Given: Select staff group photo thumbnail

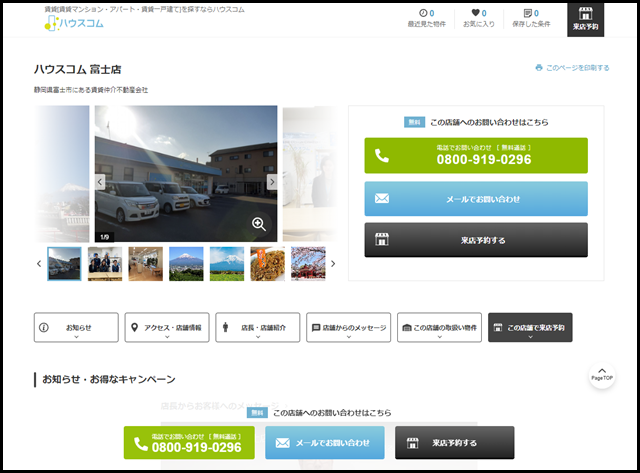Looking at the screenshot, I should click(105, 264).
